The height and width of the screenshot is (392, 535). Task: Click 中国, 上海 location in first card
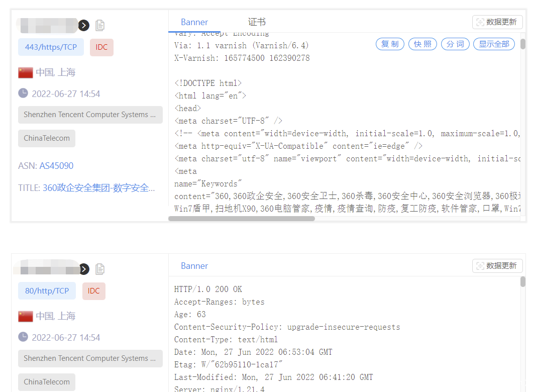click(55, 73)
